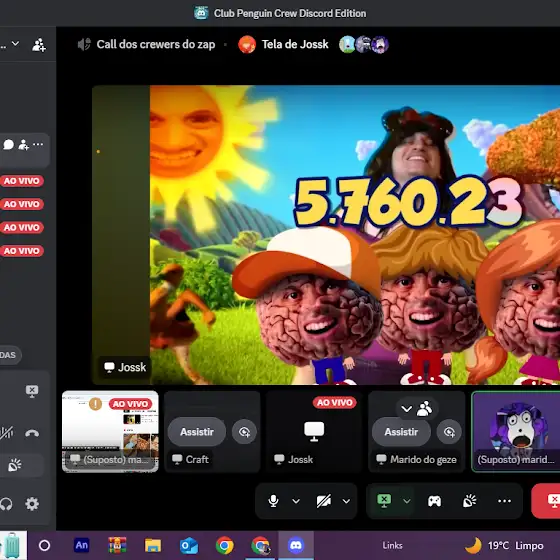The height and width of the screenshot is (560, 560).
Task: Click the fourth AO VIVO badge in the sidebar
Action: pos(21,251)
